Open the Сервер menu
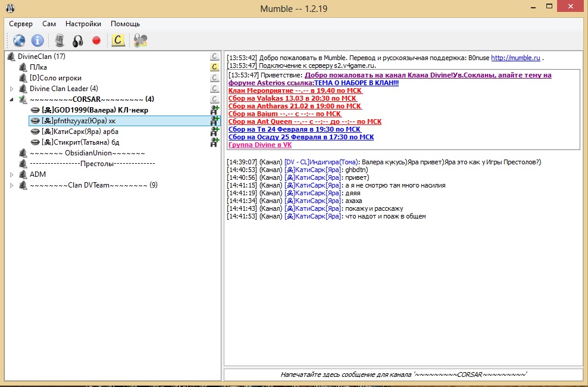The height and width of the screenshot is (387, 588). click(x=21, y=24)
